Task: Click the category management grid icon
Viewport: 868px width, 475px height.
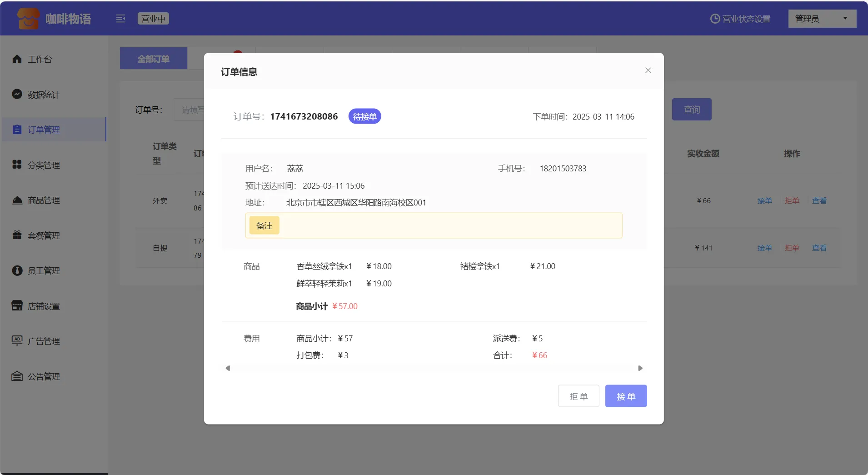Action: coord(17,165)
